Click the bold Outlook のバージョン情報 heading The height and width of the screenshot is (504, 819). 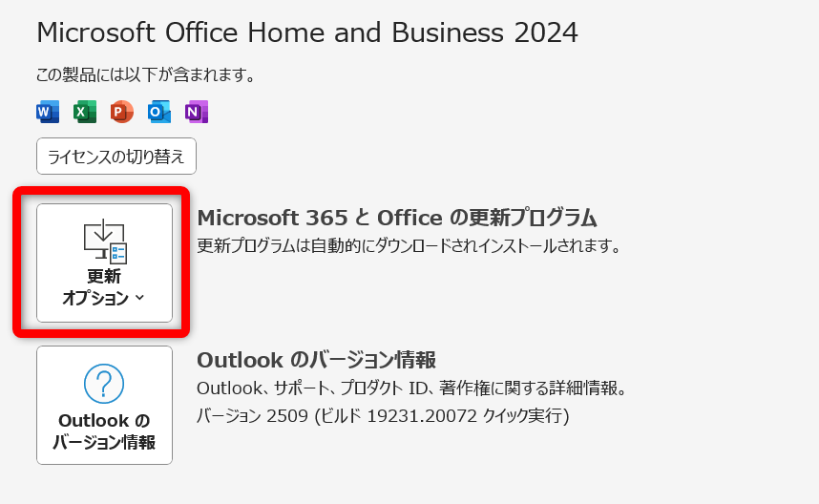(x=316, y=360)
